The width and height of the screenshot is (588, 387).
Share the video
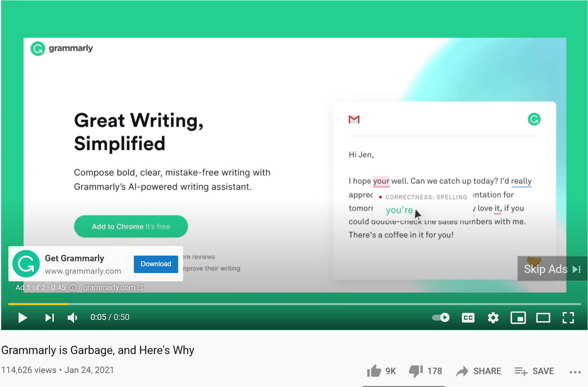tap(478, 371)
